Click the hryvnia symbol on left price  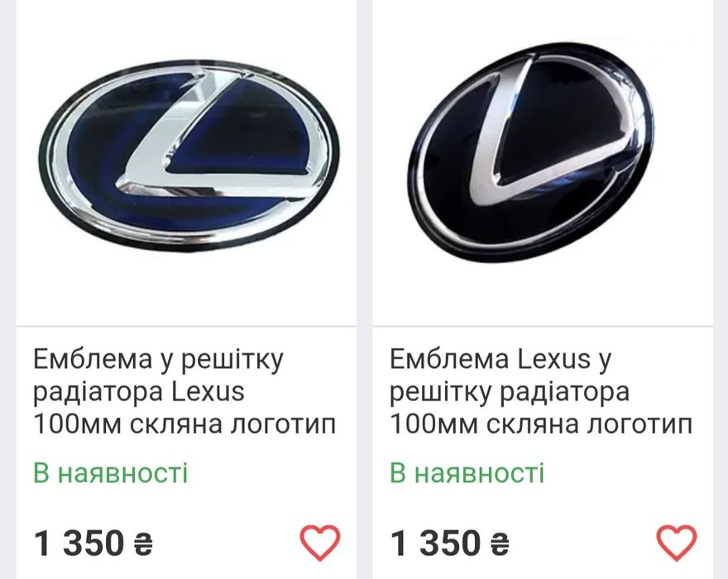[x=142, y=544]
